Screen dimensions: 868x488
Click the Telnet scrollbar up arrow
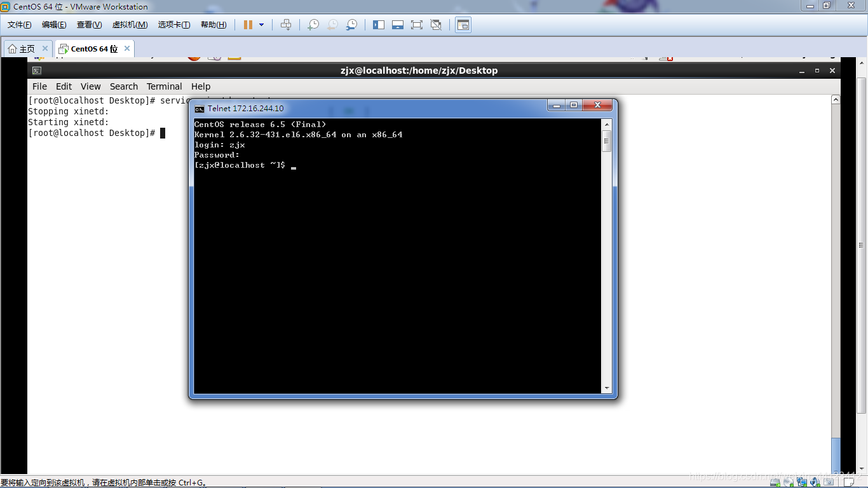pos(607,125)
